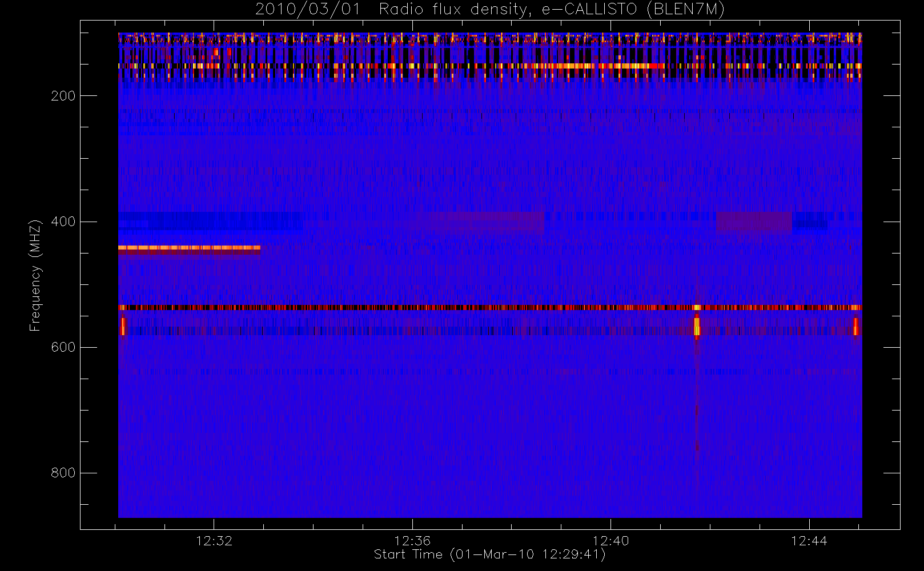Click the 12:32 time tick label
This screenshot has width=924, height=571.
[214, 541]
